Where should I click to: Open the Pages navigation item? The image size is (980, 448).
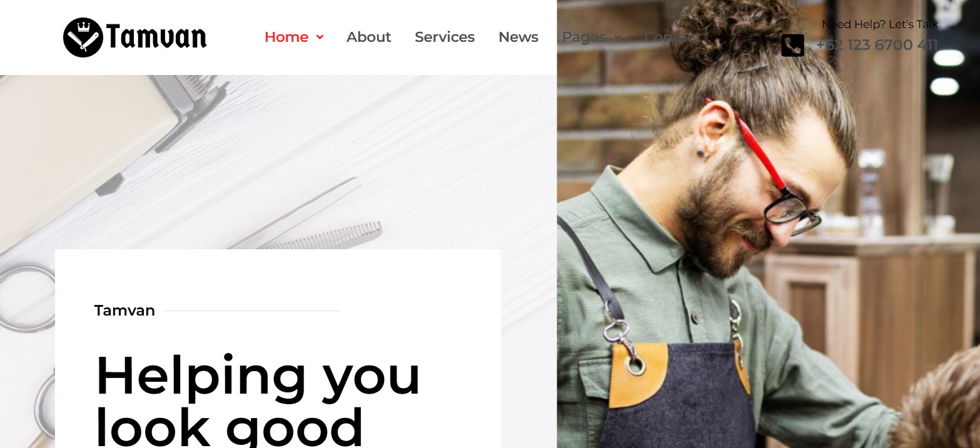584,37
